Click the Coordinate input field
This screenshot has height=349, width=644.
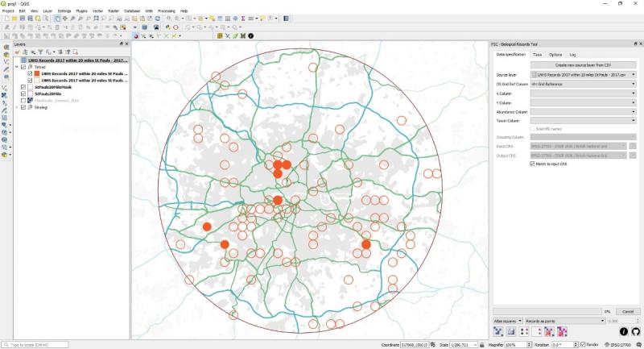[415, 345]
